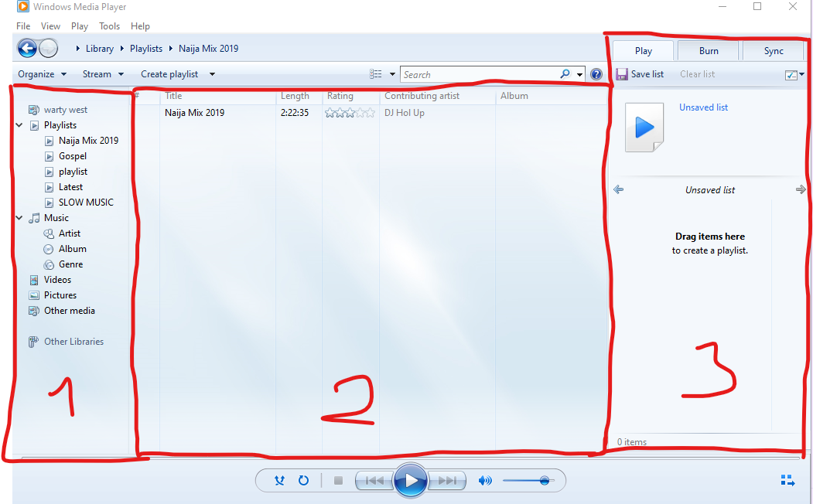
Task: Rate Naija Mix 2019 with the stars
Action: [x=350, y=113]
